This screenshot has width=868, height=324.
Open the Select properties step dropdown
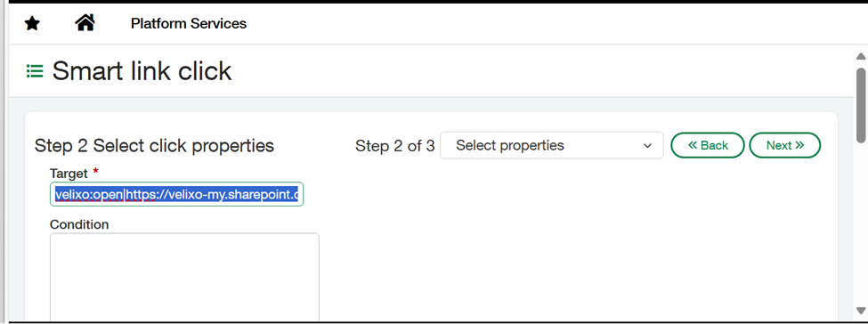click(551, 146)
